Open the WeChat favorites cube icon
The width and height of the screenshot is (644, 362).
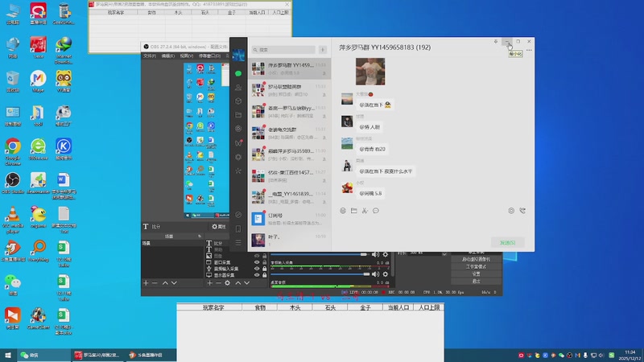(x=238, y=101)
